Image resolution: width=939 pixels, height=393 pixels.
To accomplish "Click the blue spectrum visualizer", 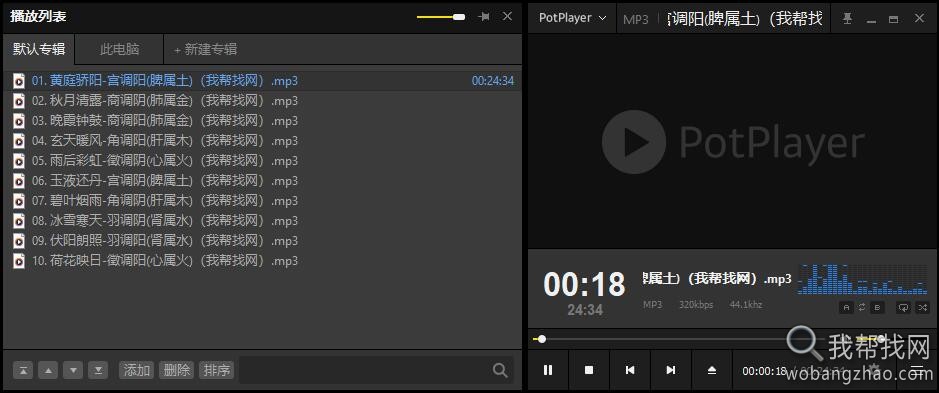I will pos(863,279).
